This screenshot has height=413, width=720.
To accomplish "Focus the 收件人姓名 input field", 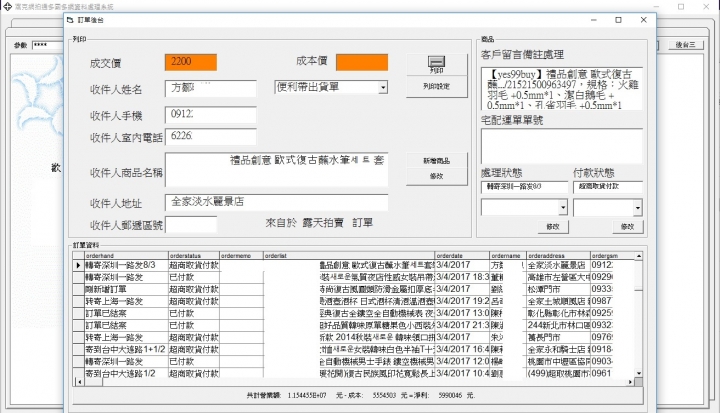I will (210, 88).
